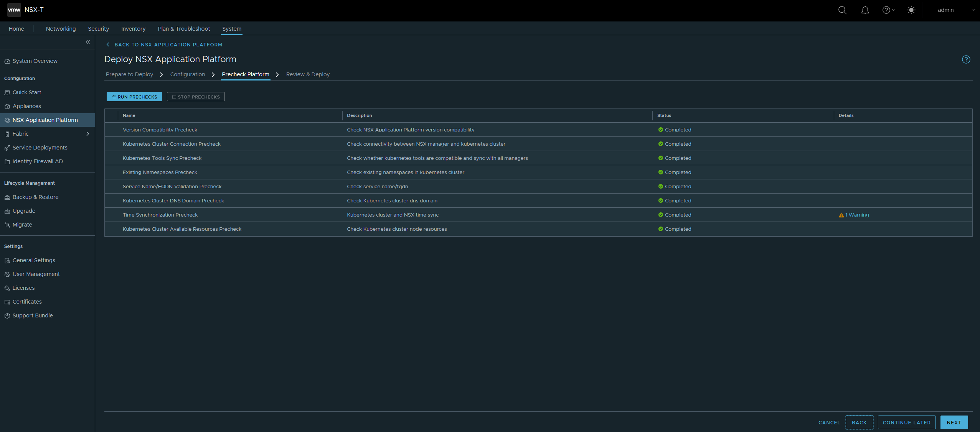Open the admin user dropdown

point(956,10)
